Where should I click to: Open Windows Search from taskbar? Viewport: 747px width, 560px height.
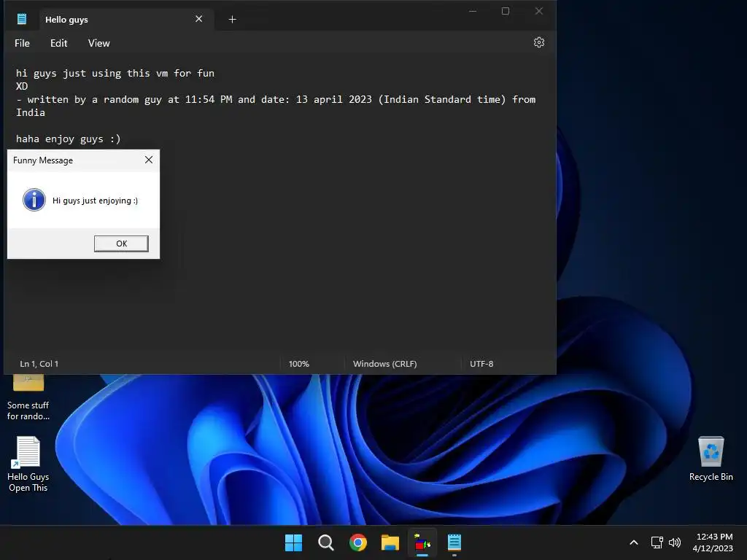pyautogui.click(x=326, y=542)
